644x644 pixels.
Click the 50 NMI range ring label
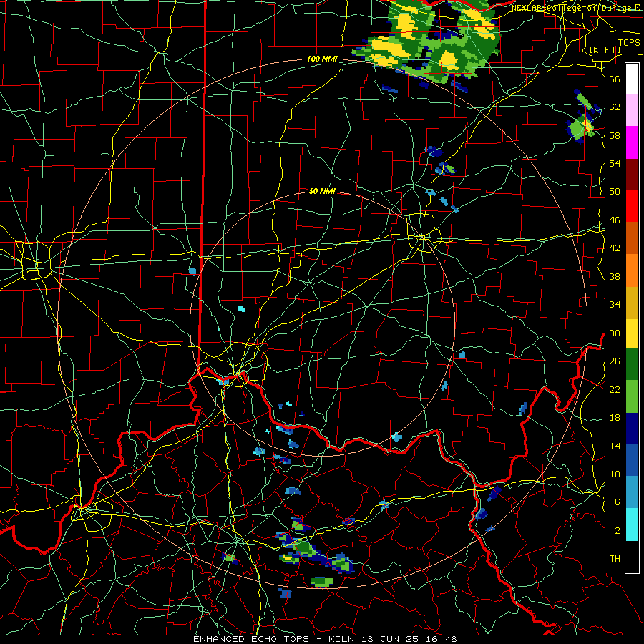[x=322, y=191]
